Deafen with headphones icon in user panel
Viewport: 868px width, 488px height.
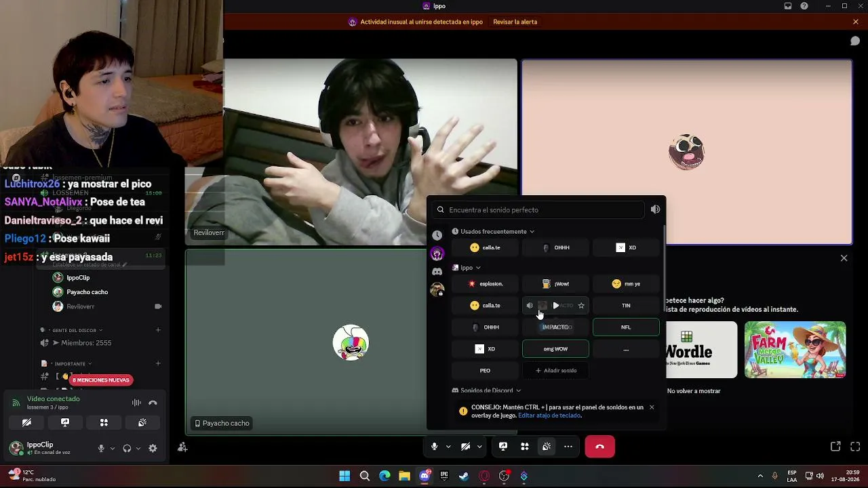click(127, 448)
